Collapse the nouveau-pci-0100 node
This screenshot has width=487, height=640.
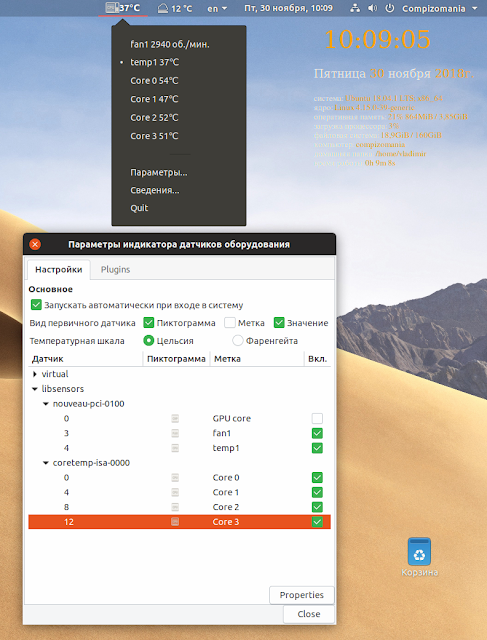46,404
